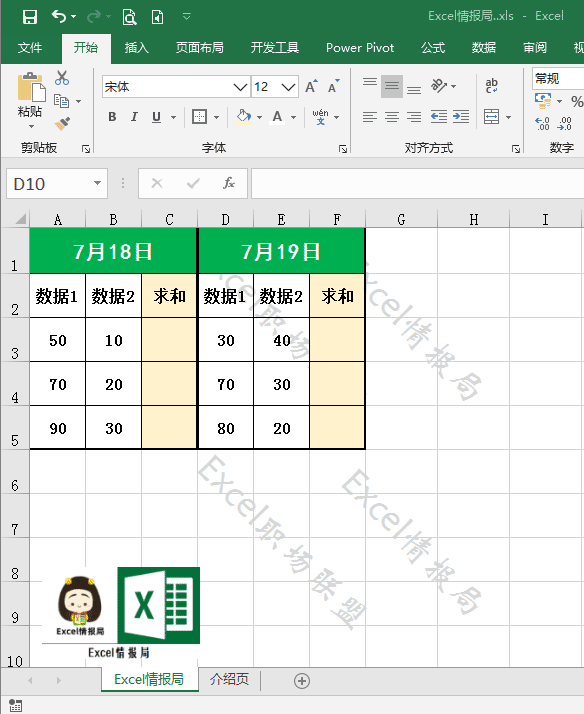
Task: Click the Increase Indent icon
Action: pos(461,117)
